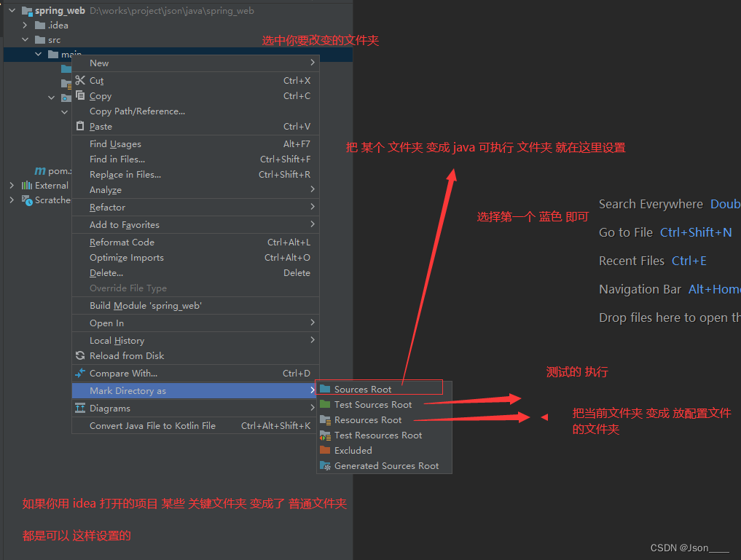Collapse the main folder in the project tree
The image size is (741, 560).
(39, 53)
